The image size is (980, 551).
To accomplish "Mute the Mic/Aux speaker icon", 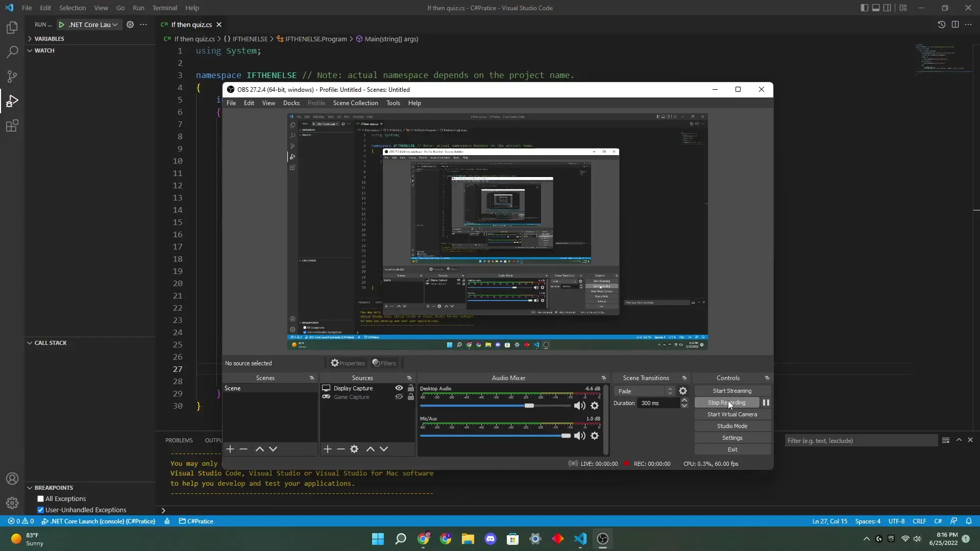I will tap(580, 436).
